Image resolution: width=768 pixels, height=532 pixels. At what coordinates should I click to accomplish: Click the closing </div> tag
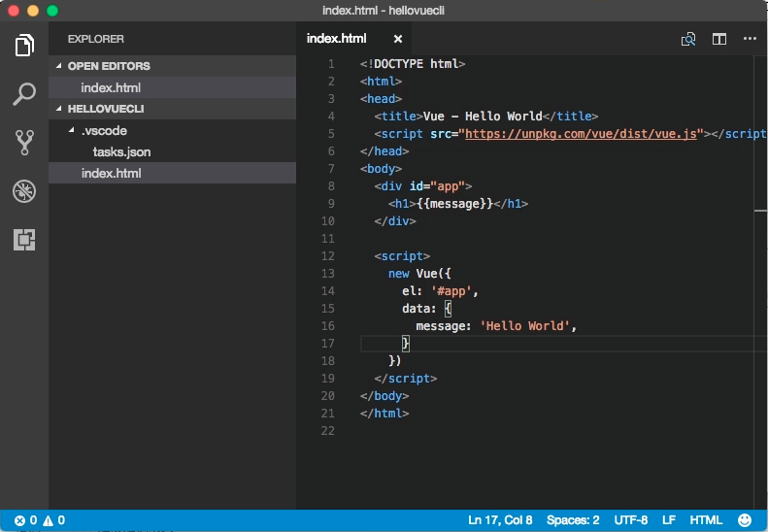pos(395,221)
